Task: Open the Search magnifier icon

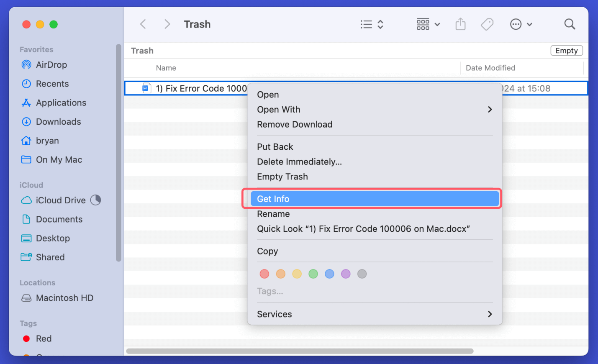Action: coord(570,24)
